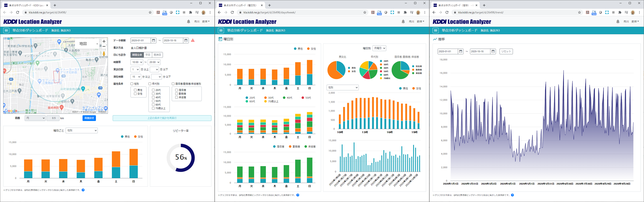Click the 56% リピーター率 donut chart
The image size is (644, 202).
pyautogui.click(x=181, y=158)
